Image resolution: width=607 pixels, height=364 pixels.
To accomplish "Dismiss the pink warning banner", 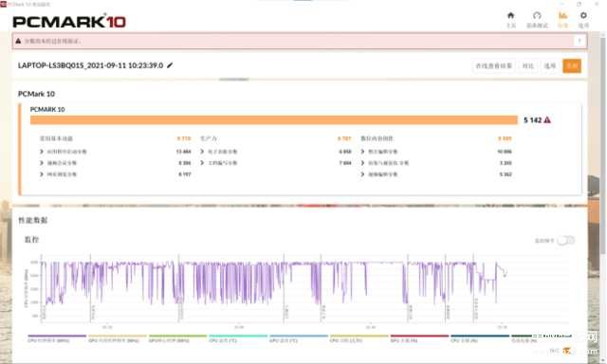I will [x=579, y=41].
